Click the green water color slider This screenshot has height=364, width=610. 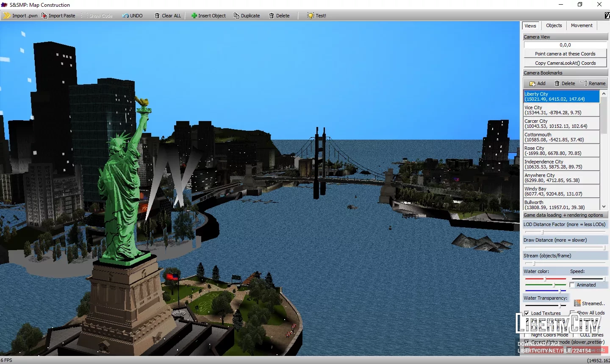546,285
